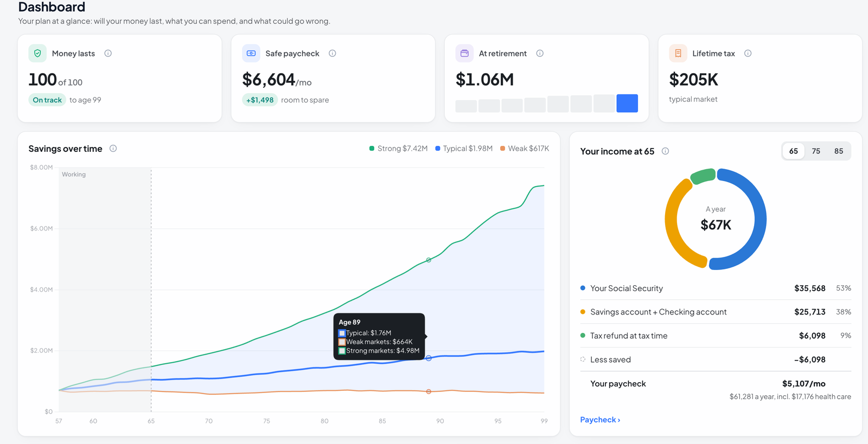Click the Typical line marker at age 89

pos(429,358)
